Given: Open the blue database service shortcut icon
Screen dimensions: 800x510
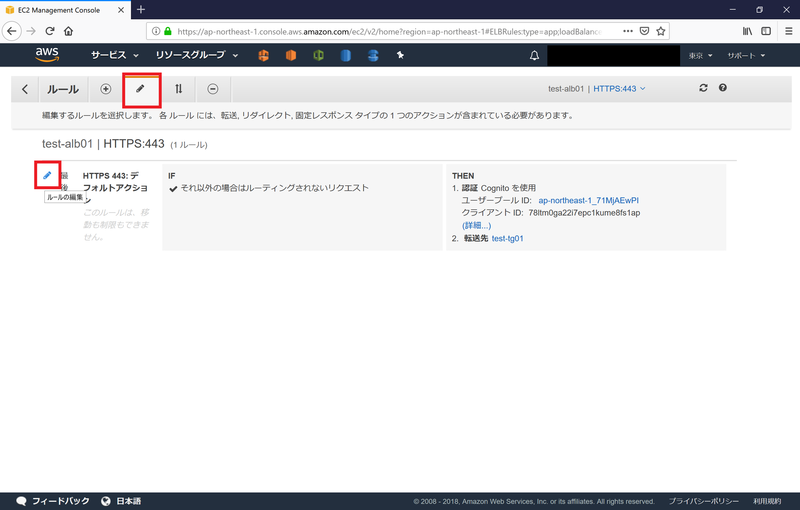Looking at the screenshot, I should 345,55.
